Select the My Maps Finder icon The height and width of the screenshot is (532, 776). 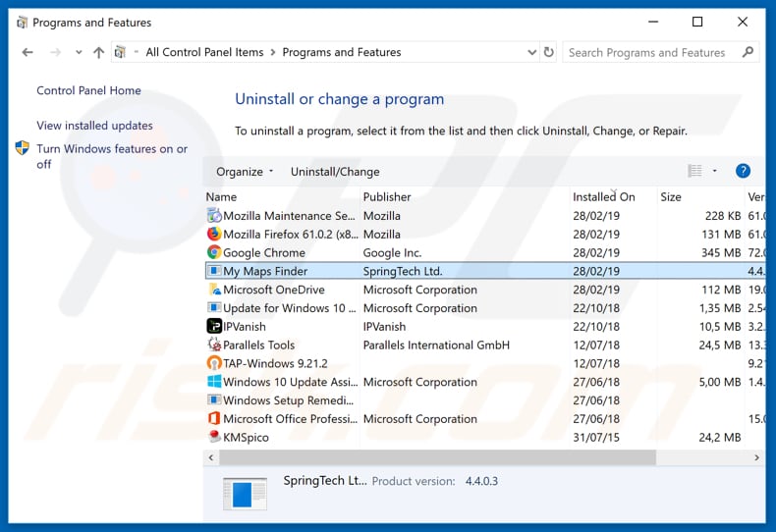(x=214, y=271)
